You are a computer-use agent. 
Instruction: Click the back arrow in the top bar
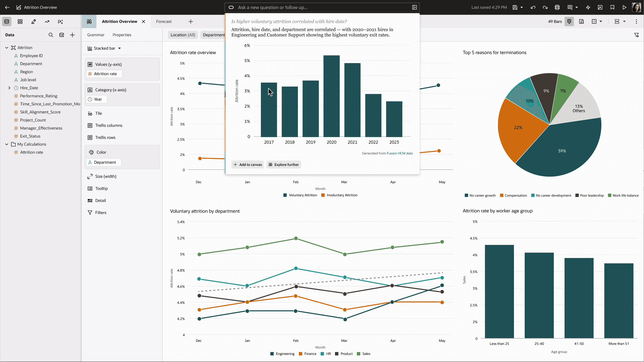[x=7, y=7]
